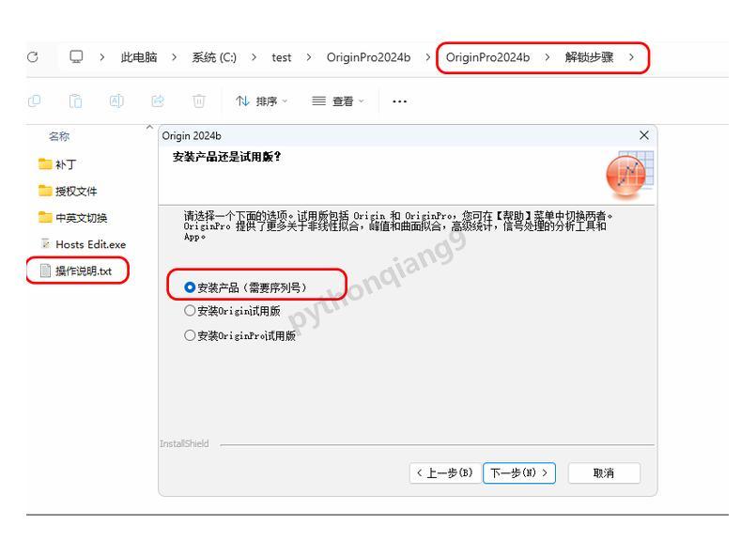Click the 补丁 folder icon
The image size is (756, 557).
pyautogui.click(x=45, y=164)
